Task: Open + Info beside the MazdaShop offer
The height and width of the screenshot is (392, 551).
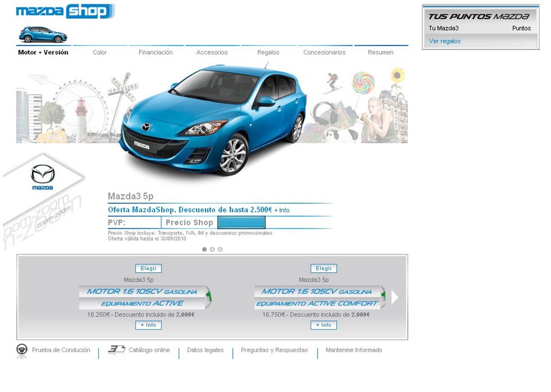Action: pos(282,210)
